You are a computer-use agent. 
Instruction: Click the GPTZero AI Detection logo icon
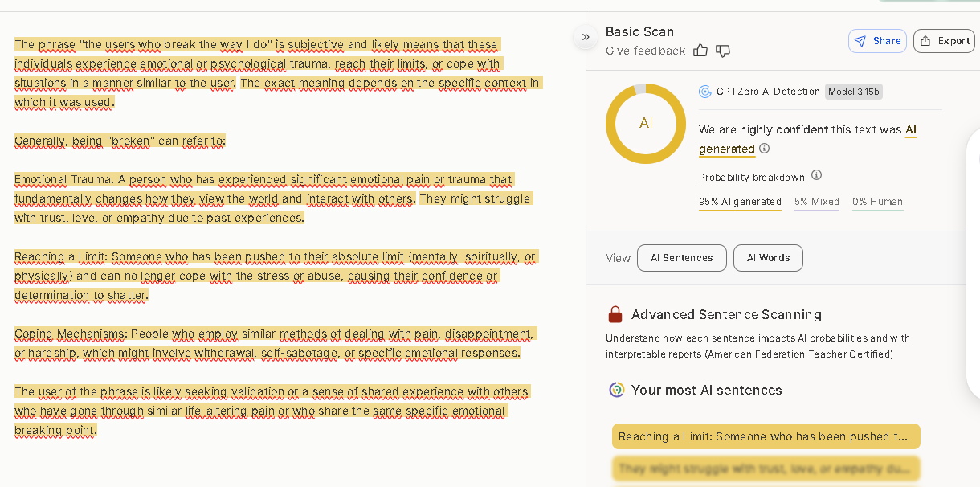[704, 92]
